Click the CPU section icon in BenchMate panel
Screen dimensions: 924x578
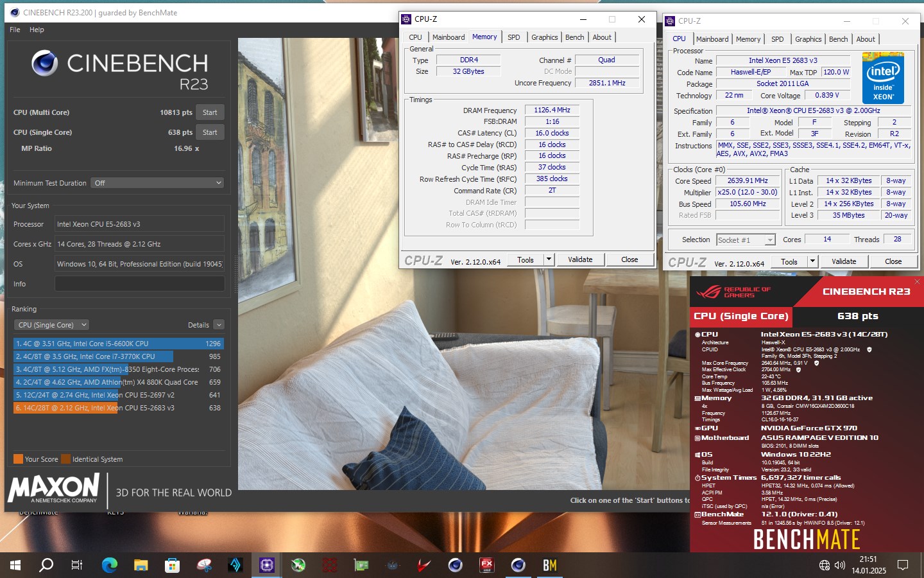(x=697, y=335)
